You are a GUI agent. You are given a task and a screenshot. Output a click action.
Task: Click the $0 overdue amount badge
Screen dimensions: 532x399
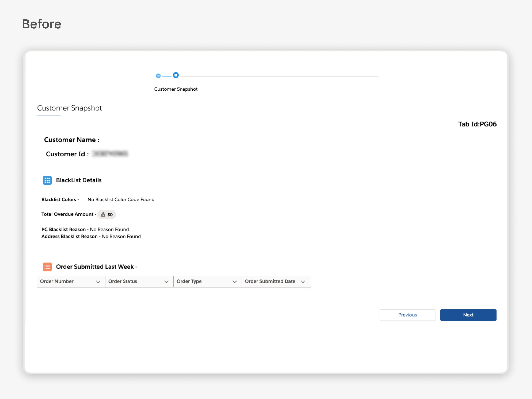click(x=110, y=215)
